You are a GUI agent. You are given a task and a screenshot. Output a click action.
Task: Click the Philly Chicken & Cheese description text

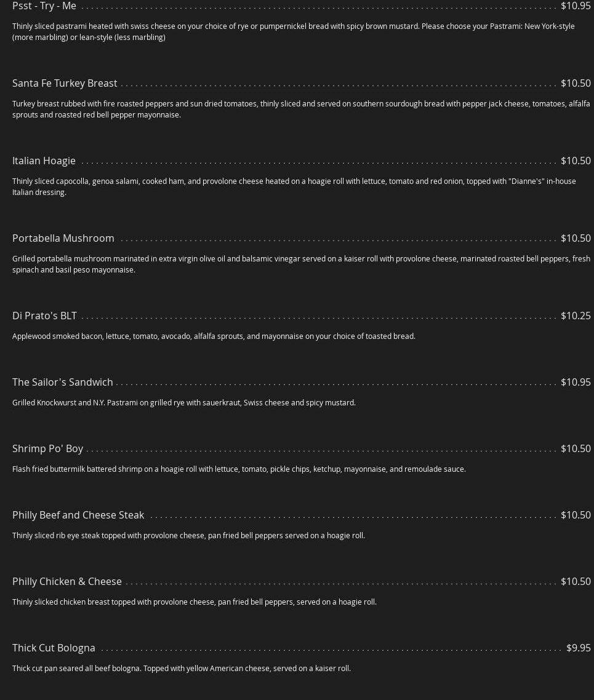click(195, 602)
